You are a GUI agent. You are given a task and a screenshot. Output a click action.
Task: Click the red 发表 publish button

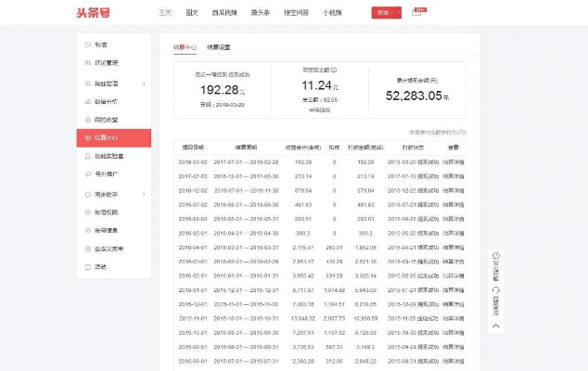click(382, 12)
